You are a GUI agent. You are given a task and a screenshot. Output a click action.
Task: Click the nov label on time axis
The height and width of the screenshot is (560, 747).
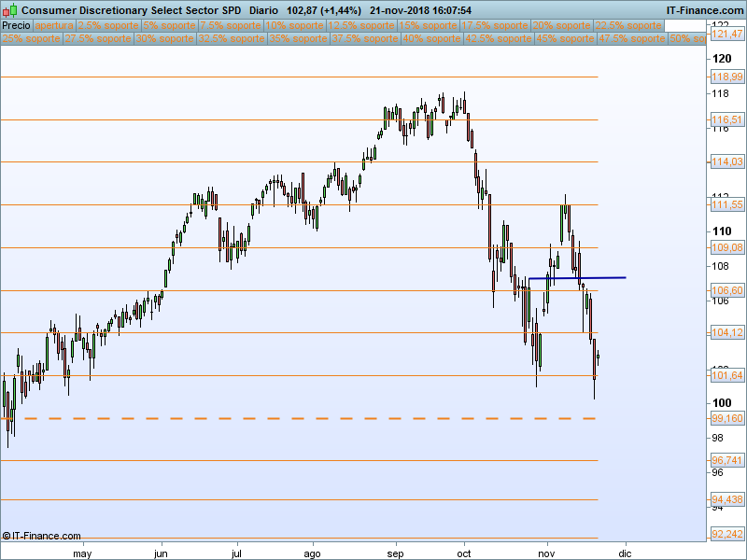click(x=546, y=553)
